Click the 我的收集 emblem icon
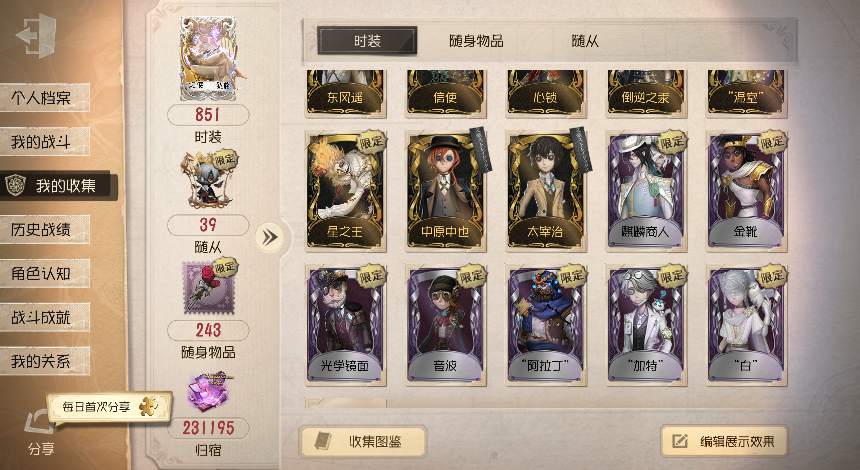This screenshot has width=860, height=470. pyautogui.click(x=14, y=185)
